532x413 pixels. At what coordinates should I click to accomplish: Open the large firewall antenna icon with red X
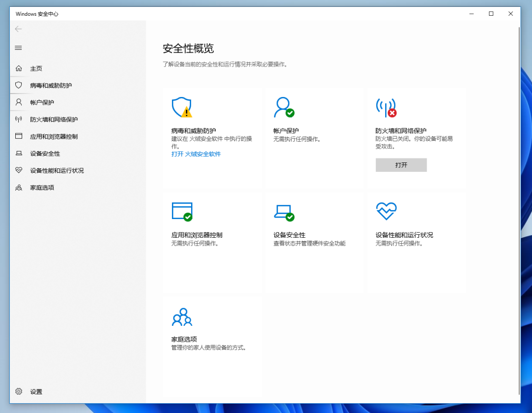386,107
